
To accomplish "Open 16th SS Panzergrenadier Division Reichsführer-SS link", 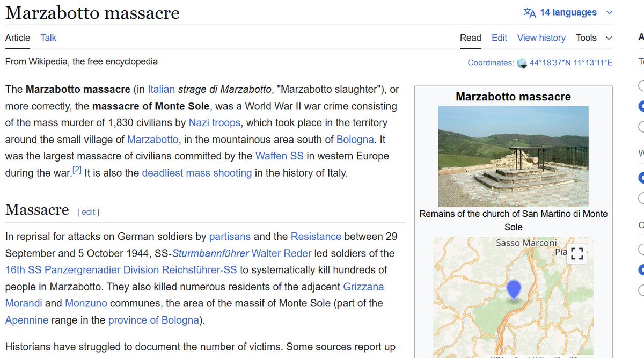I will (121, 269).
